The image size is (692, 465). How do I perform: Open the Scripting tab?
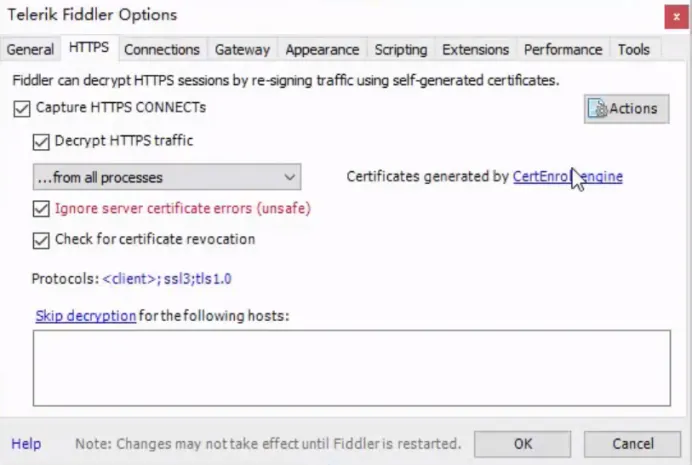[400, 49]
